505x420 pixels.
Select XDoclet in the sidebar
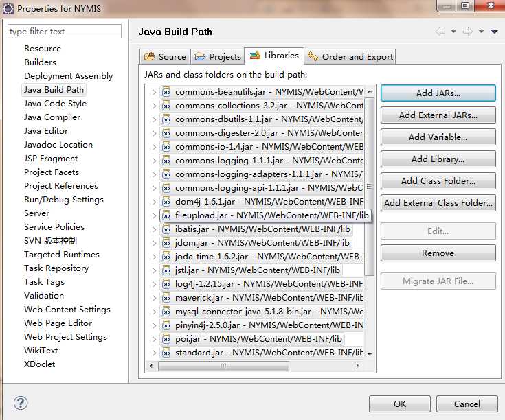(40, 364)
